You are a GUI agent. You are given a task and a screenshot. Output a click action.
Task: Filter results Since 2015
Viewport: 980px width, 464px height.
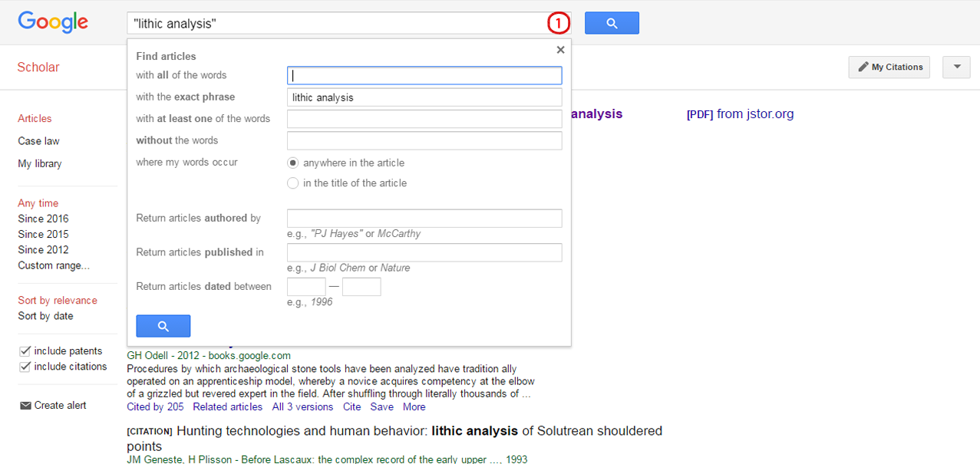43,234
